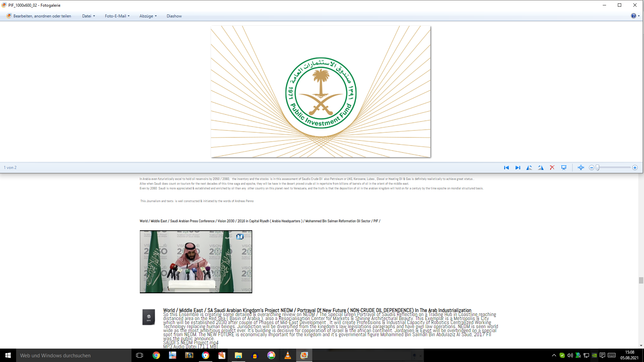Click the page scrollbar thumb on right
644x362 pixels.
tap(641, 280)
